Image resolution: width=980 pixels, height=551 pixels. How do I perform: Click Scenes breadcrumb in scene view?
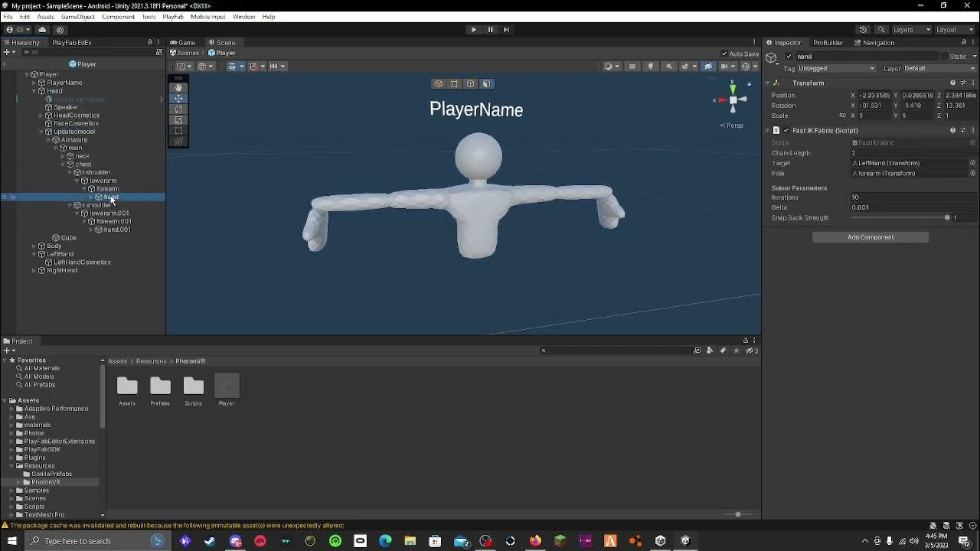tap(184, 53)
